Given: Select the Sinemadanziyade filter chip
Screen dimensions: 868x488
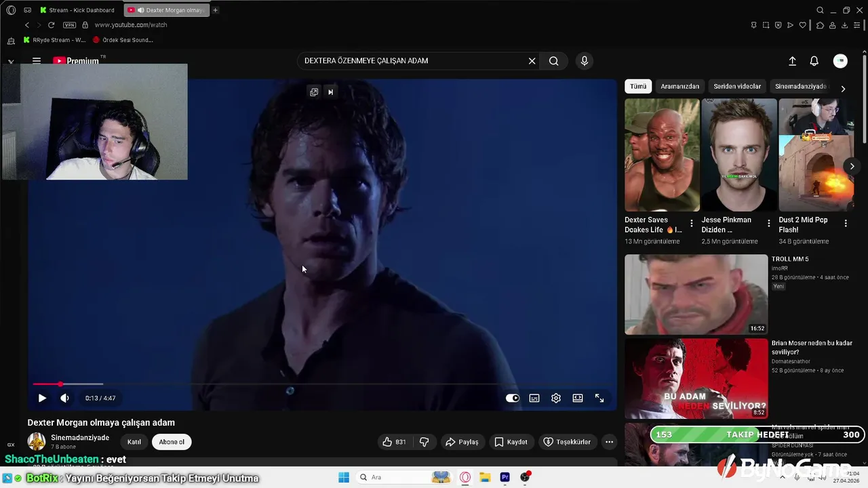Looking at the screenshot, I should click(x=800, y=86).
